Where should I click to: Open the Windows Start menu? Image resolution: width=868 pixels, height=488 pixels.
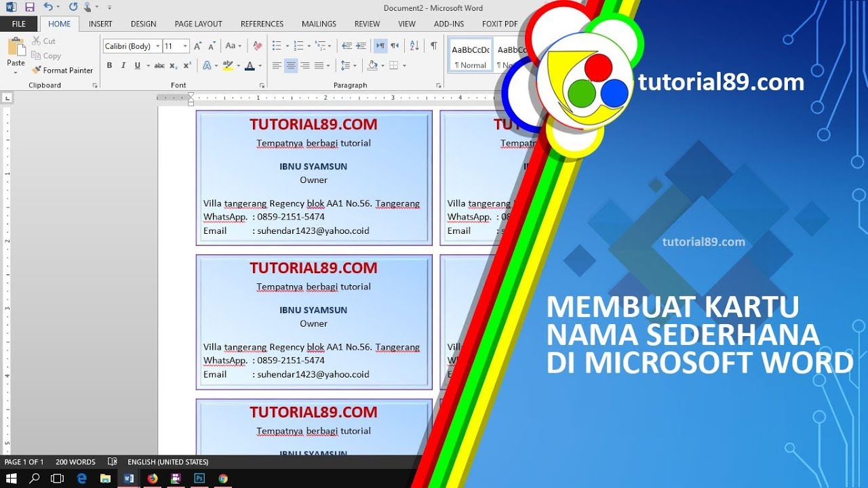coord(11,479)
